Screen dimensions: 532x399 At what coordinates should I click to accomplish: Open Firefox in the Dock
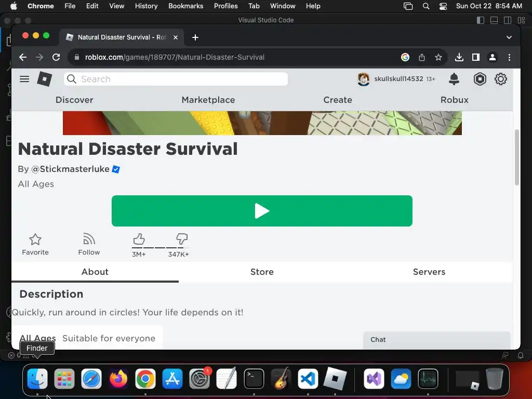(118, 379)
